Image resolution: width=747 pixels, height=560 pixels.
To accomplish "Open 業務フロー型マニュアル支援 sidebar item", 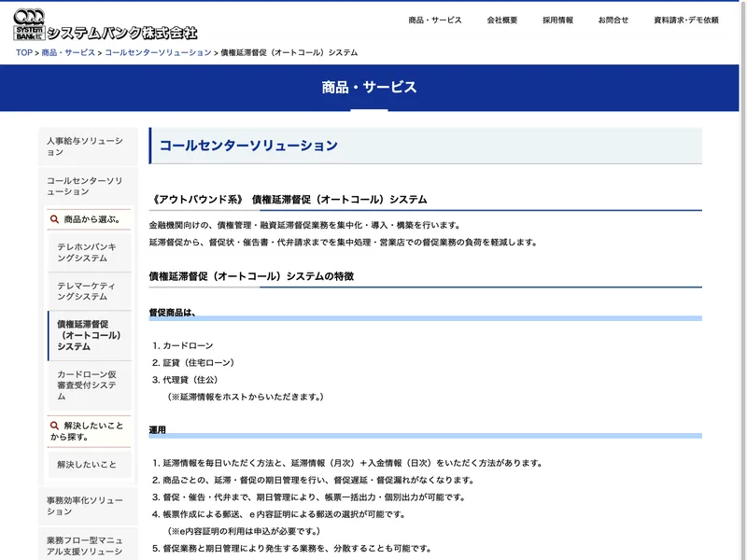I will (85, 546).
